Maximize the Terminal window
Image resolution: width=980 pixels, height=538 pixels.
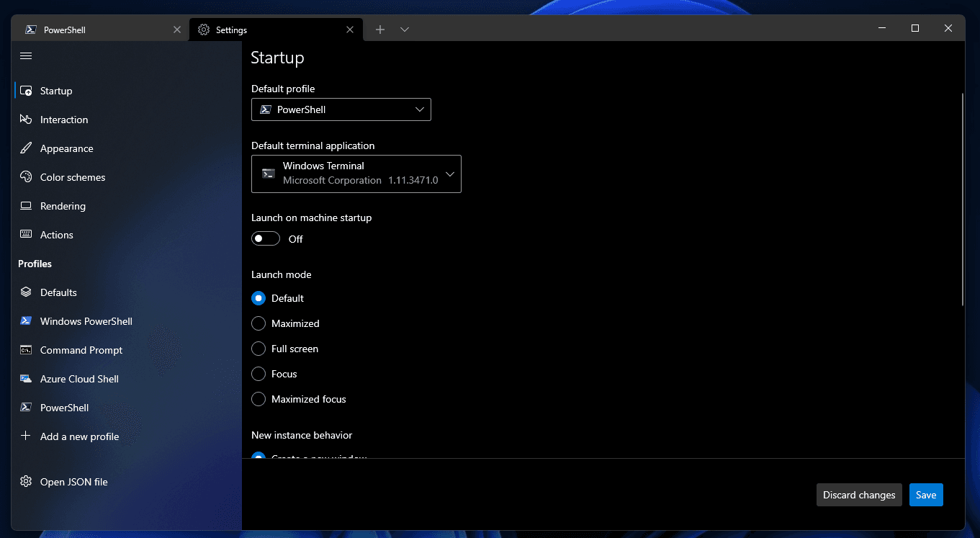915,28
